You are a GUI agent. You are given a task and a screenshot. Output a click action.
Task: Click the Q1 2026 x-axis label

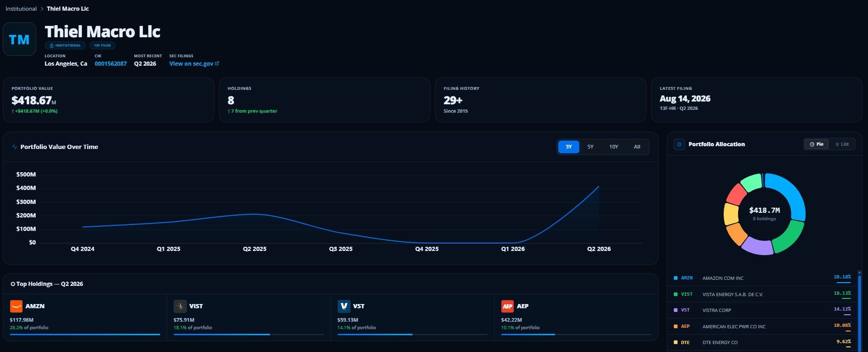point(513,249)
